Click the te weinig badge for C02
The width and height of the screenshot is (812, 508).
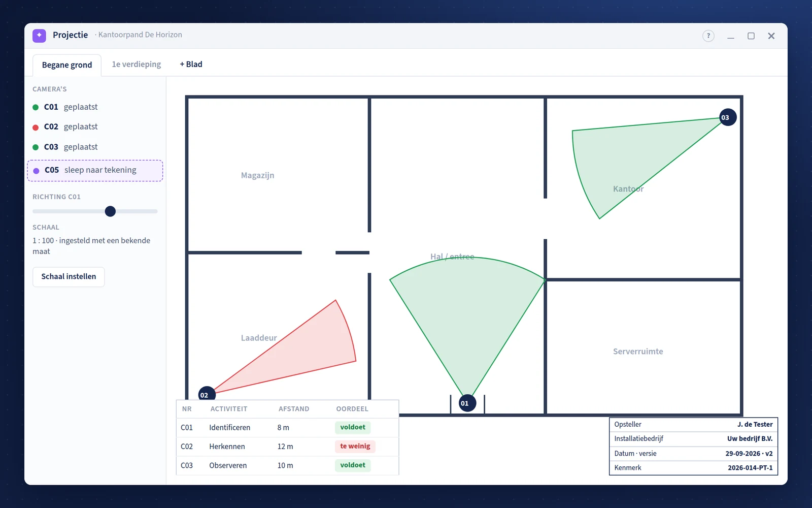tap(355, 447)
